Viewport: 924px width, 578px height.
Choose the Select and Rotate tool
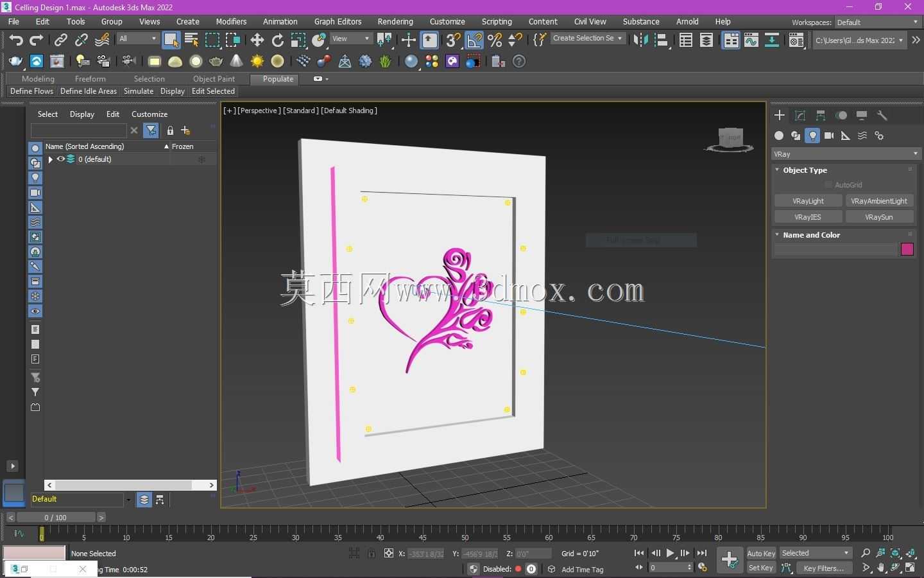coord(277,40)
